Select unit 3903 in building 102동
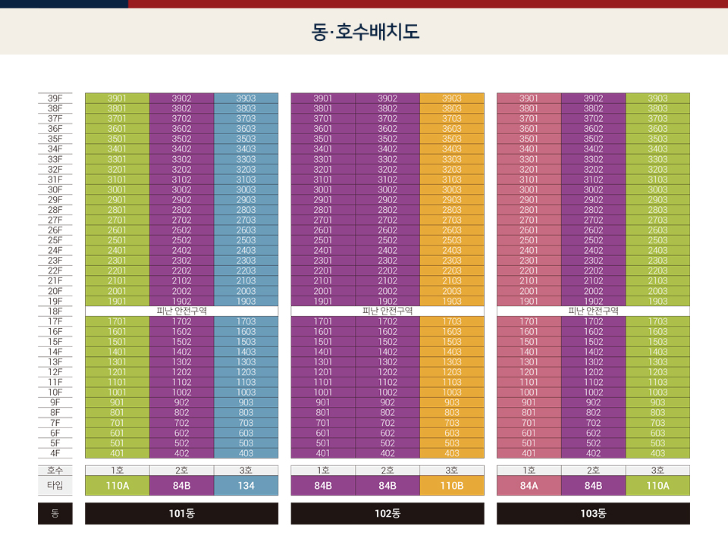728x560 pixels. (x=452, y=98)
